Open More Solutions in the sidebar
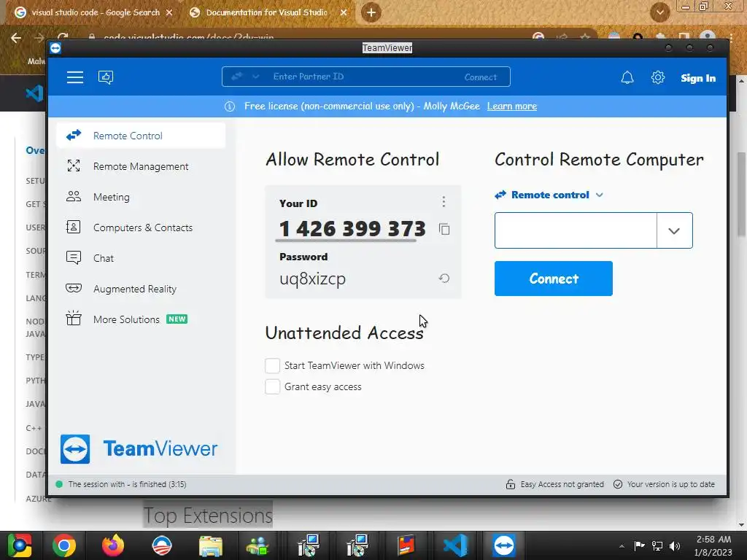 [141, 319]
